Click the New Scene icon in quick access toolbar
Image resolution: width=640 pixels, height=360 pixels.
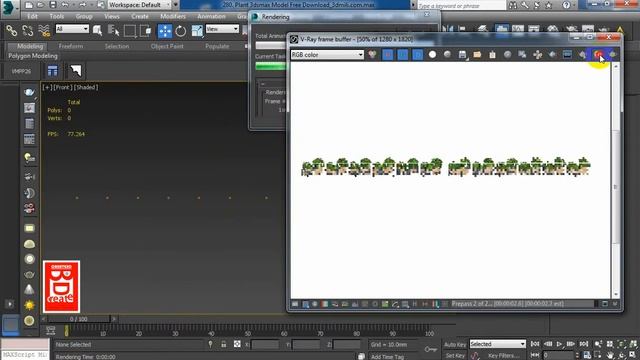coord(28,5)
